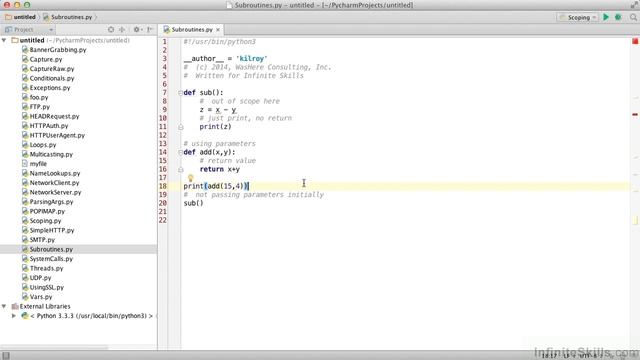640x360 pixels.
Task: Place cursor on the sub() call line
Action: [x=193, y=203]
